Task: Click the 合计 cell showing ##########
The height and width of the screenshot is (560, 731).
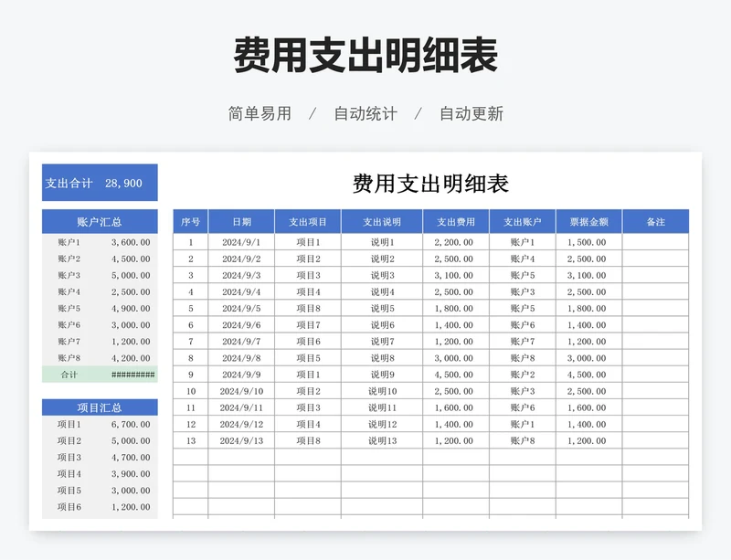Action: coord(132,375)
